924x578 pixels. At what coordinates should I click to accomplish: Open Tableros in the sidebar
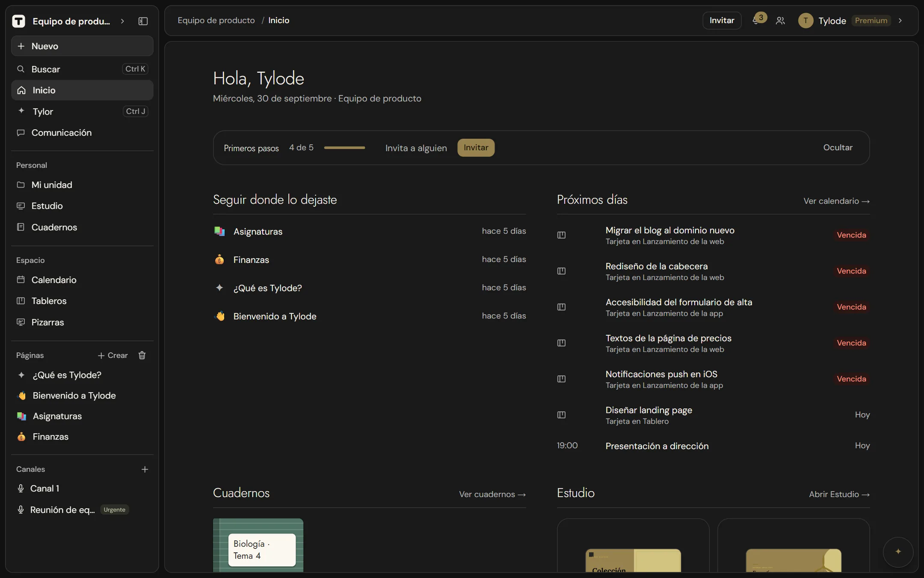[x=82, y=301]
